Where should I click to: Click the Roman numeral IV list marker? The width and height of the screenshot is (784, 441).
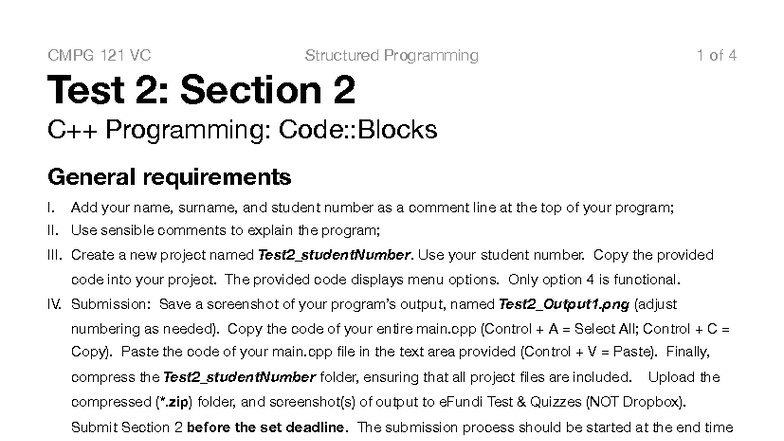[55, 303]
